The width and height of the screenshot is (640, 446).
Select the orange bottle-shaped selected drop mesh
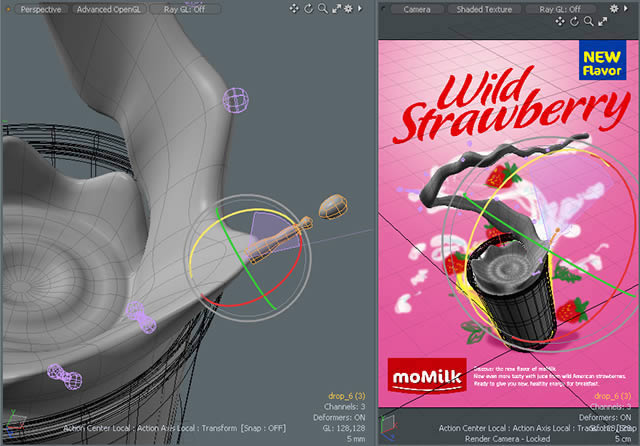click(x=279, y=240)
